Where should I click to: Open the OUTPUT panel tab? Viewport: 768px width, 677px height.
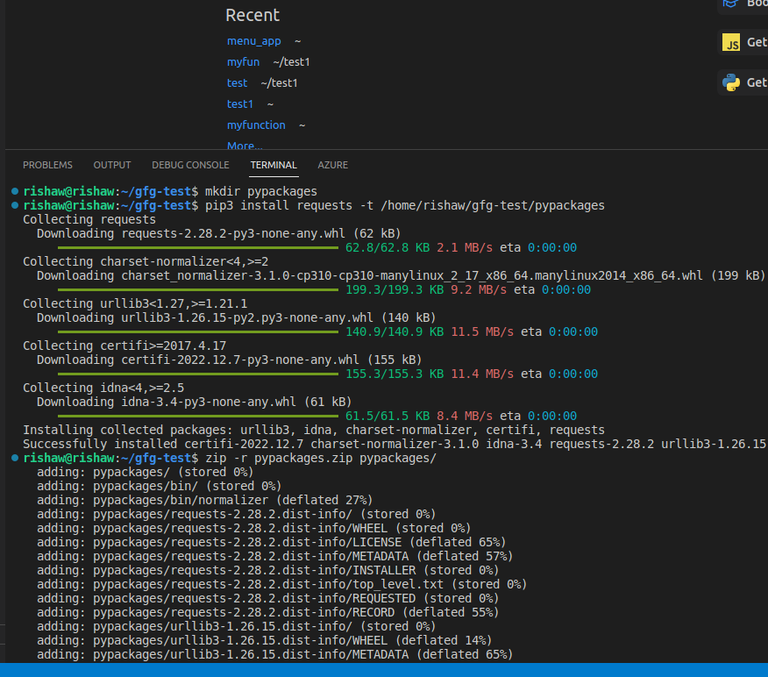(x=112, y=165)
